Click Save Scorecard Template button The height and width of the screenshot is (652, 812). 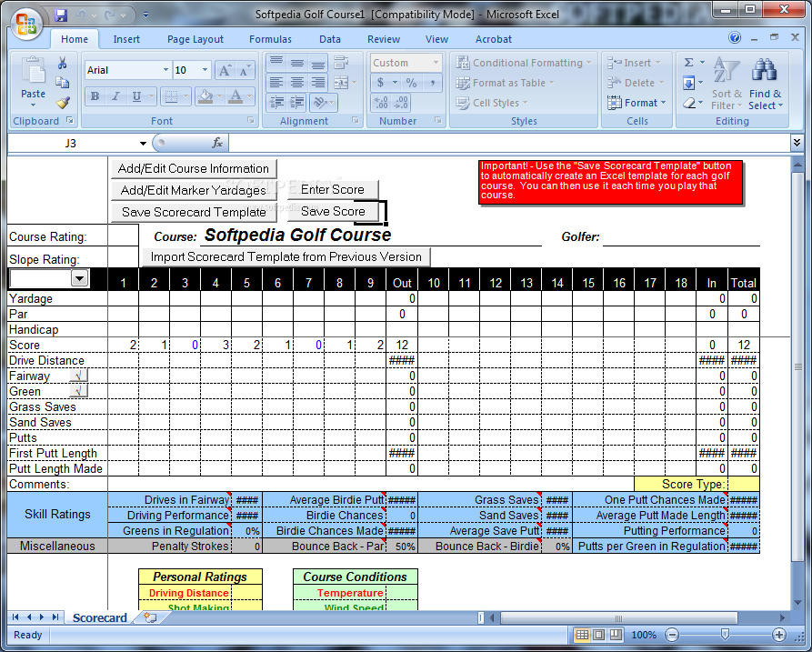(194, 212)
